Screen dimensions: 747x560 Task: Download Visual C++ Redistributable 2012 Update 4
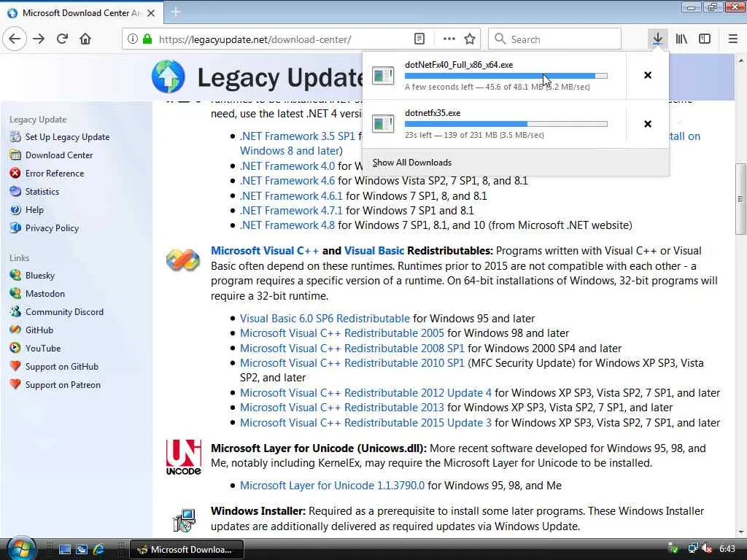(365, 393)
